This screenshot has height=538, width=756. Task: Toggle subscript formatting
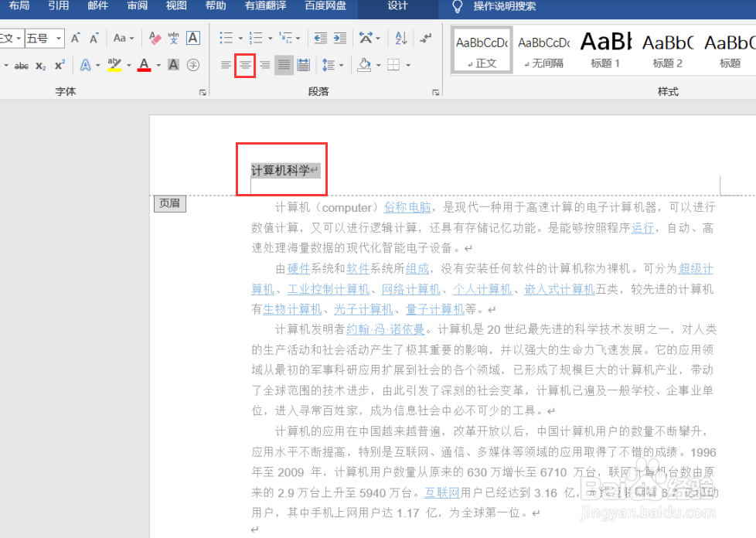click(41, 65)
